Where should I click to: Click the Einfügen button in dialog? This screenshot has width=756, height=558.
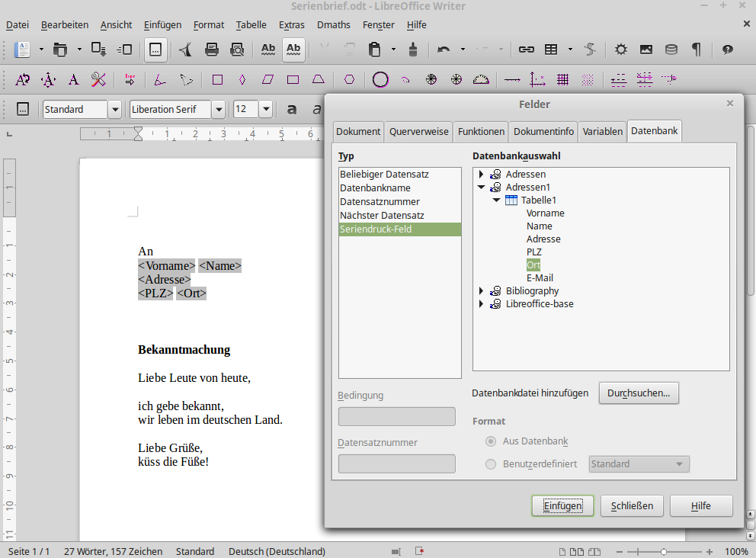(x=562, y=506)
